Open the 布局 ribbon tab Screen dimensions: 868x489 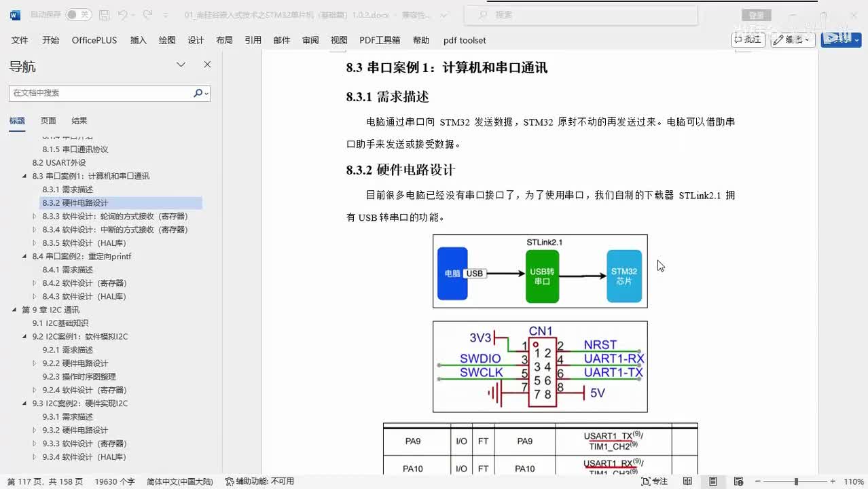[224, 40]
